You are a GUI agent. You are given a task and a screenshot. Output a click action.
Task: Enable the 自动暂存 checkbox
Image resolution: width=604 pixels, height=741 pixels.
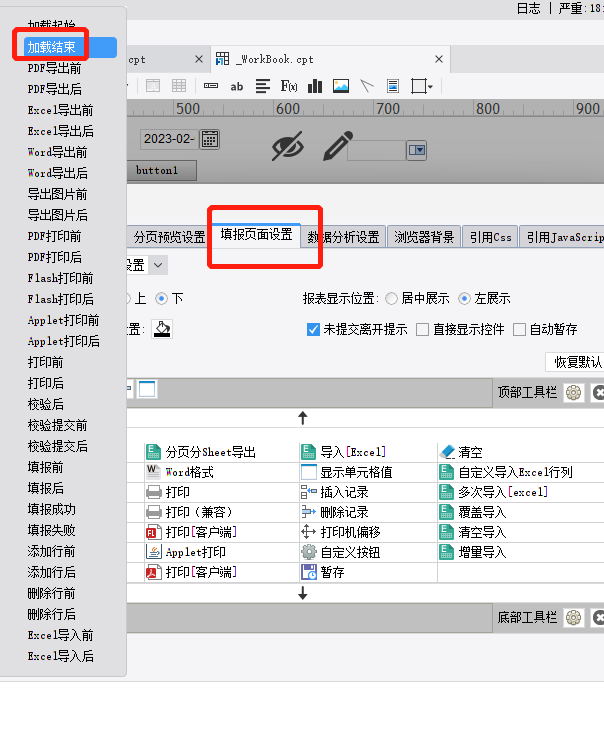[519, 329]
